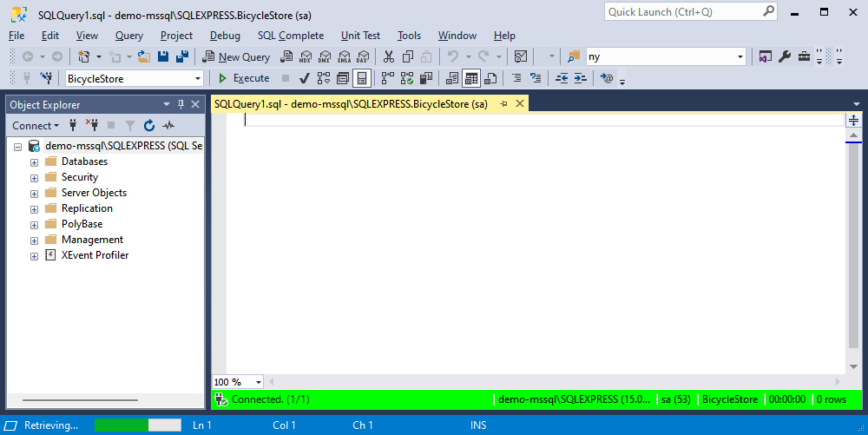This screenshot has width=868, height=435.
Task: Open the Database Engine Query icon
Action: 286,56
